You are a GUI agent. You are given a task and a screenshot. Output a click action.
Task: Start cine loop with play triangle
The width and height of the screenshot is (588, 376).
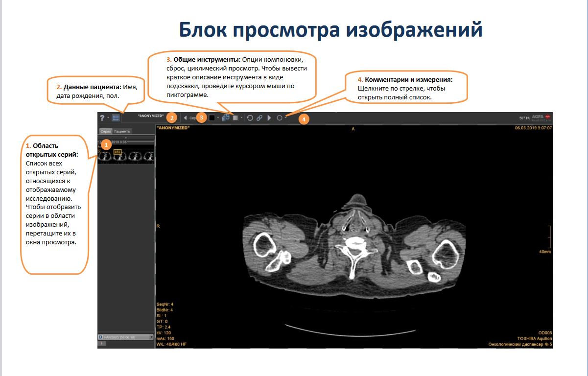pos(269,118)
